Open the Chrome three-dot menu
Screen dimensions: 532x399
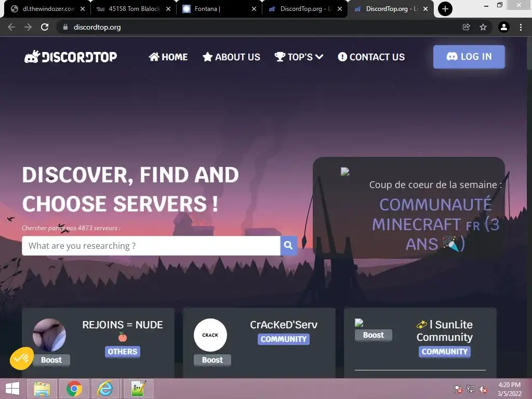521,27
